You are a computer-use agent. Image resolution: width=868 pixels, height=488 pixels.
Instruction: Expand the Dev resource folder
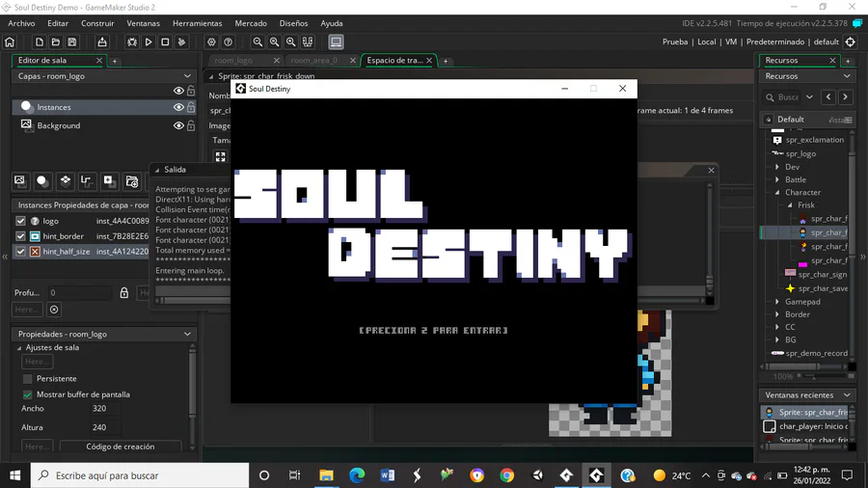tap(777, 167)
